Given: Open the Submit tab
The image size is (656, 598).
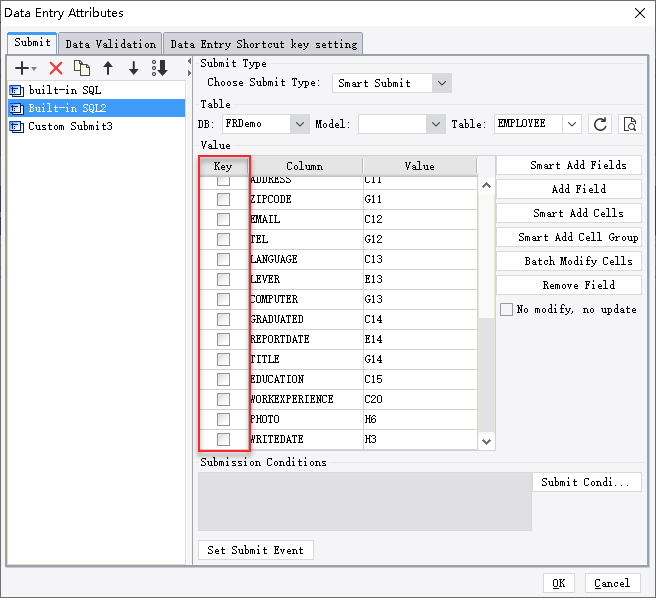Looking at the screenshot, I should coord(32,43).
